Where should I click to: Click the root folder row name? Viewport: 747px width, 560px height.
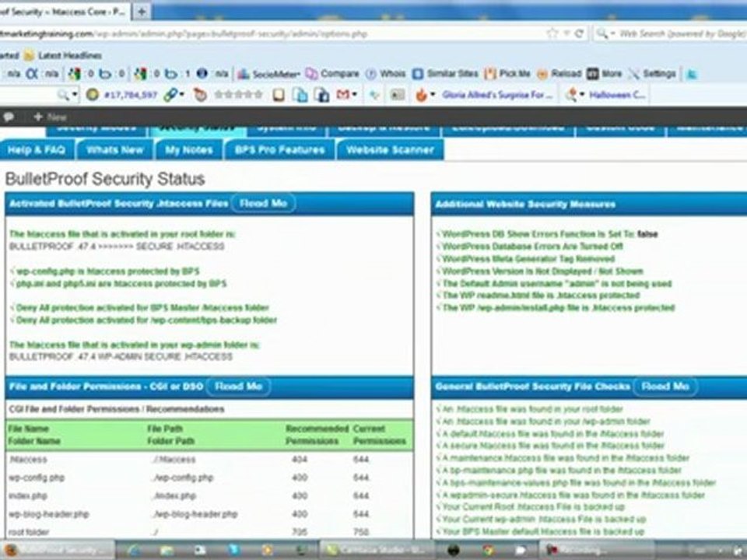[x=29, y=532]
